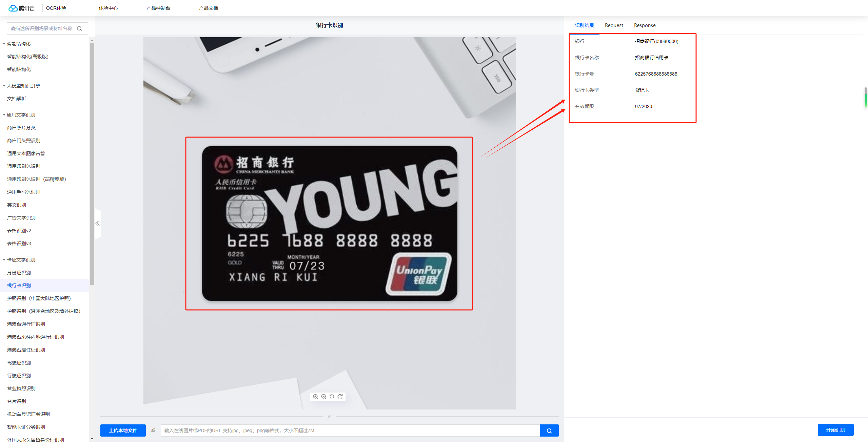
Task: Collapse the 智能结构化 group
Action: tap(4, 44)
